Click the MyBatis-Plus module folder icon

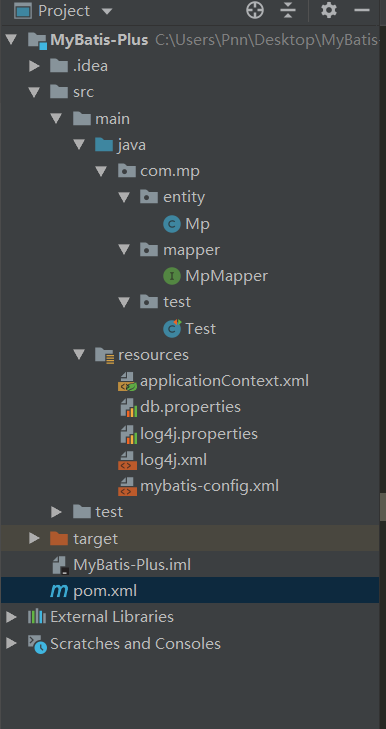37,40
